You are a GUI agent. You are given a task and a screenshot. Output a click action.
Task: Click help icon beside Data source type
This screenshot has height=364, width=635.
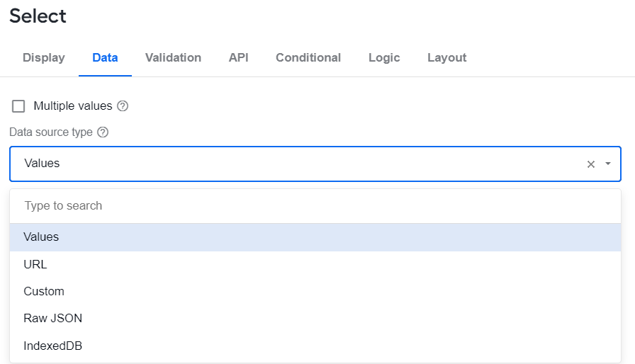103,132
